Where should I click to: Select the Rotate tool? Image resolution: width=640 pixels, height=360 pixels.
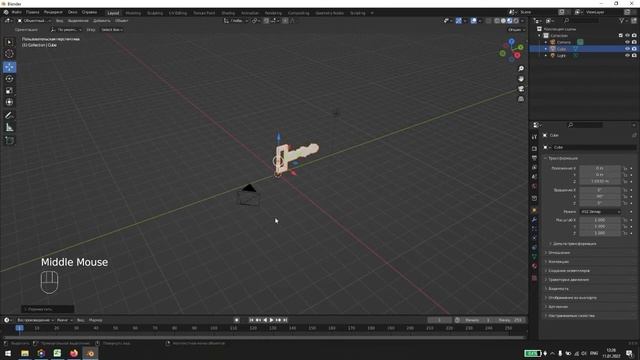coord(9,79)
